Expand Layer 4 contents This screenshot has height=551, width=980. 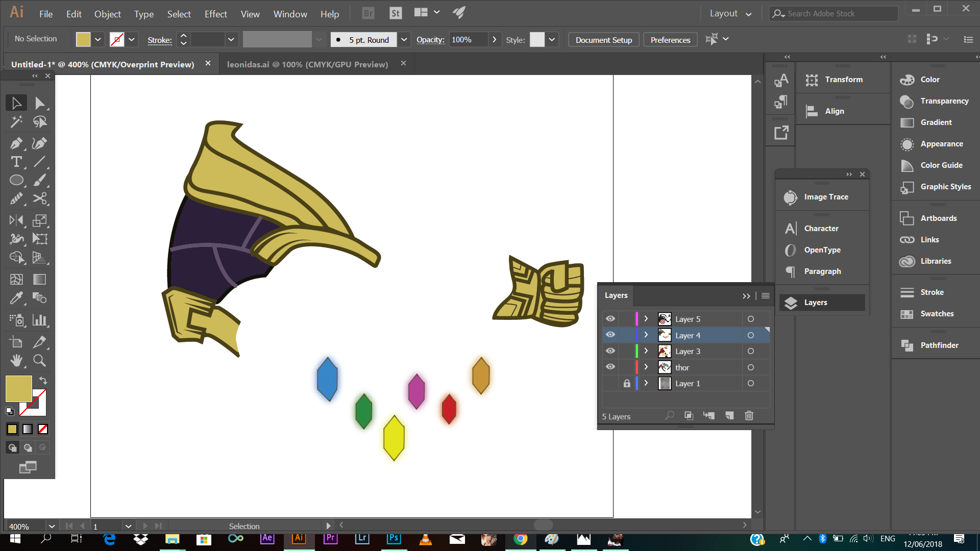[x=646, y=335]
